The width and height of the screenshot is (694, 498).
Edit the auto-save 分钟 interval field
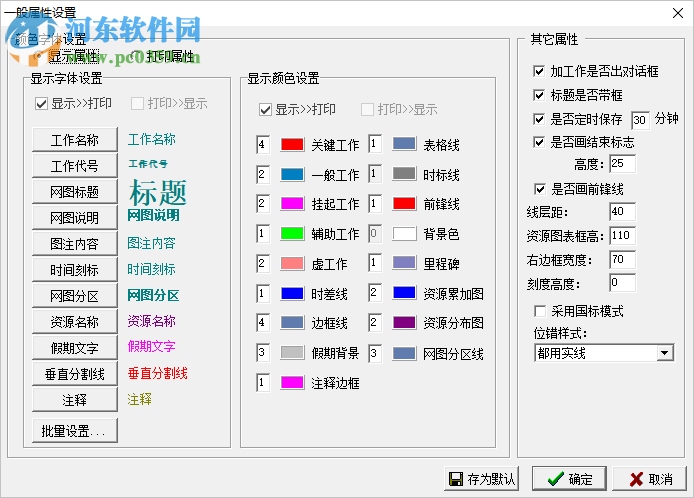pyautogui.click(x=640, y=120)
